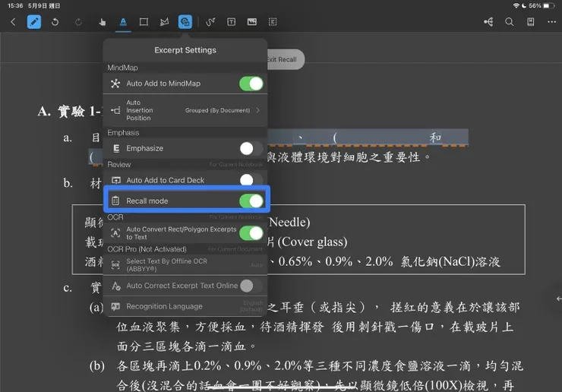Click the MindMap section header
This screenshot has height=392, width=562.
(122, 68)
